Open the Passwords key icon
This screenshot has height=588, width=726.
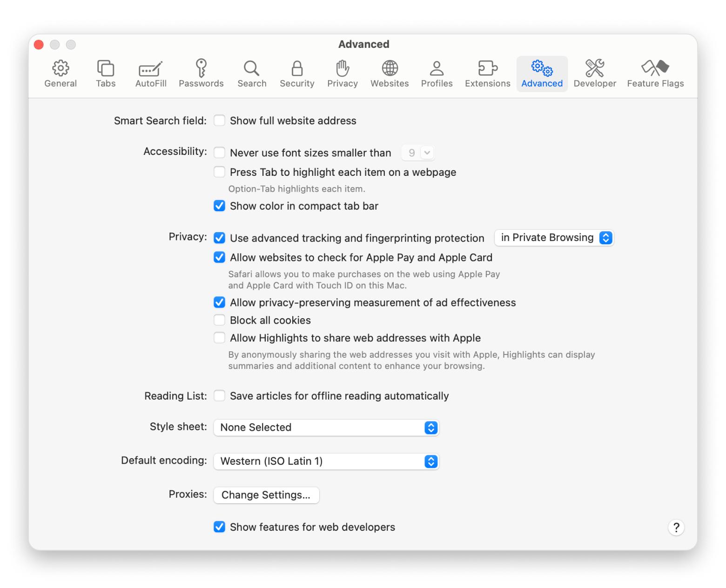click(201, 68)
